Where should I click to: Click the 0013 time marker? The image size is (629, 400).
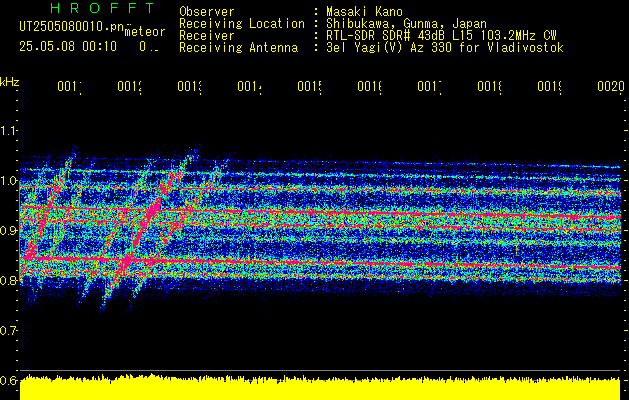(189, 86)
